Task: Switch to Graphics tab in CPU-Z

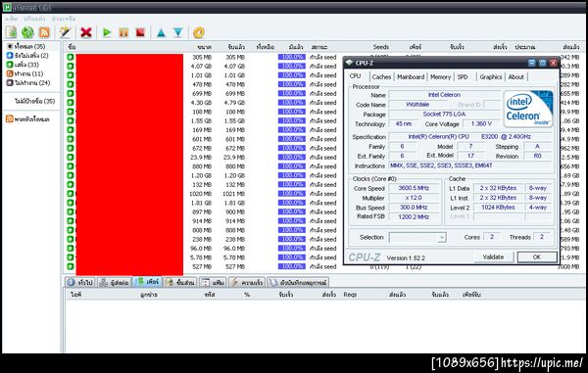Action: 491,76
